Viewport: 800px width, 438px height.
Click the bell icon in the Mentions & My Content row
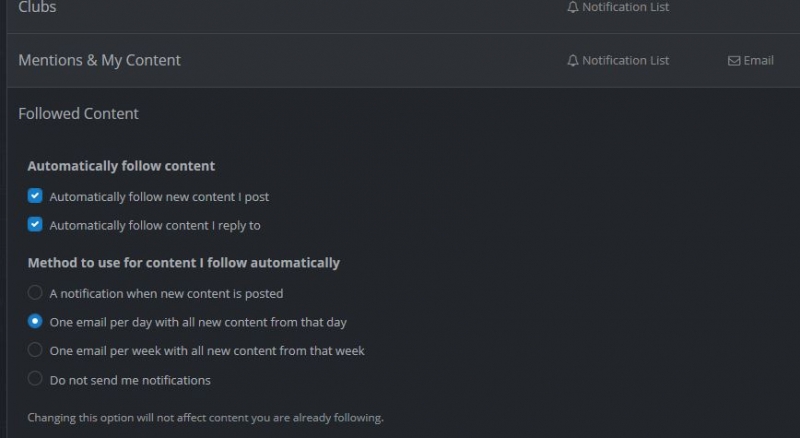(x=572, y=60)
